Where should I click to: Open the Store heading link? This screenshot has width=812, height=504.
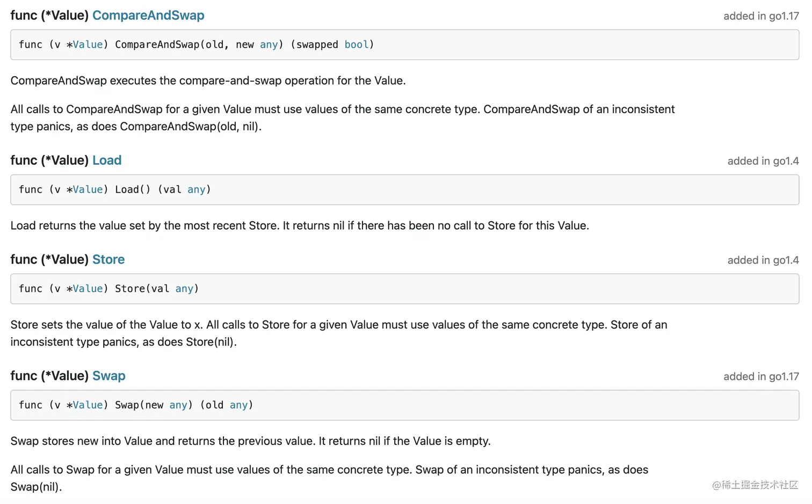coord(108,259)
